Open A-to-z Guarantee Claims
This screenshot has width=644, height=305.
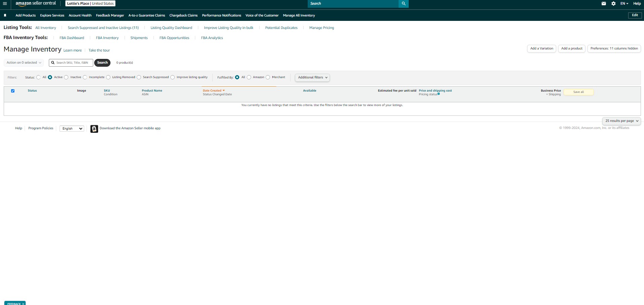(147, 15)
